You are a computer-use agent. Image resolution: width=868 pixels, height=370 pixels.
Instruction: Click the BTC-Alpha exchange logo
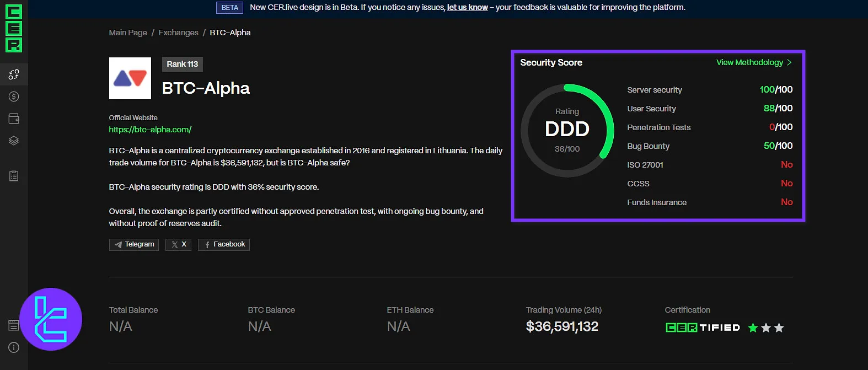coord(130,78)
